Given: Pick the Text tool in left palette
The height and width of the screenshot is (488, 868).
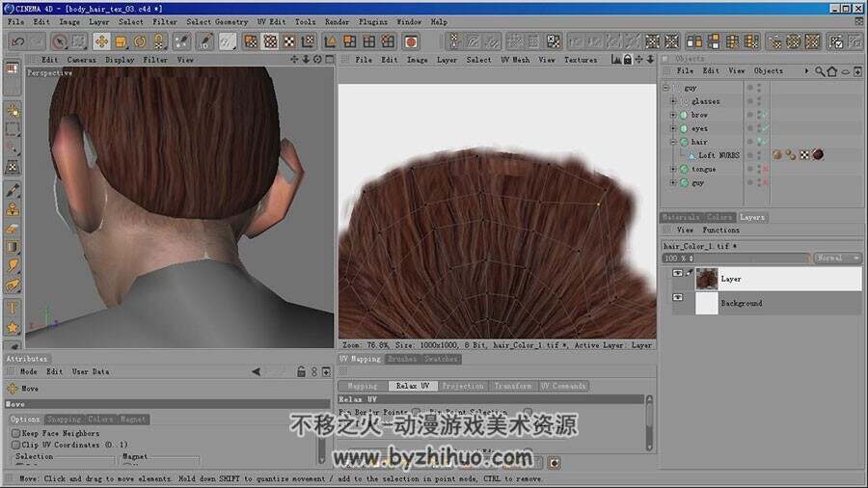Looking at the screenshot, I should 13,308.
